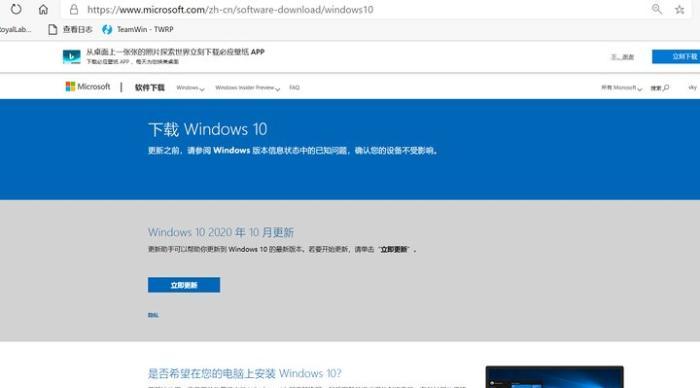Image resolution: width=700 pixels, height=388 pixels.
Task: Click the Microsoft logo
Action: (88, 87)
